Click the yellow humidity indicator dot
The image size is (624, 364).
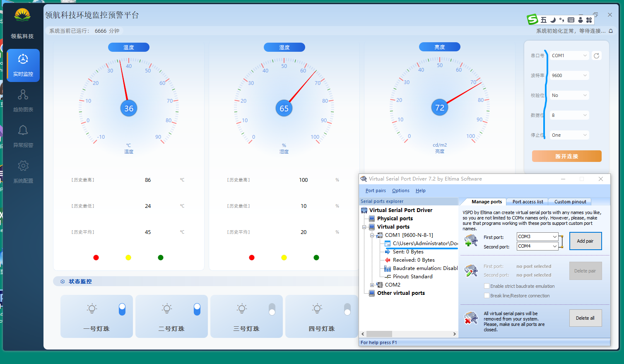click(x=284, y=258)
